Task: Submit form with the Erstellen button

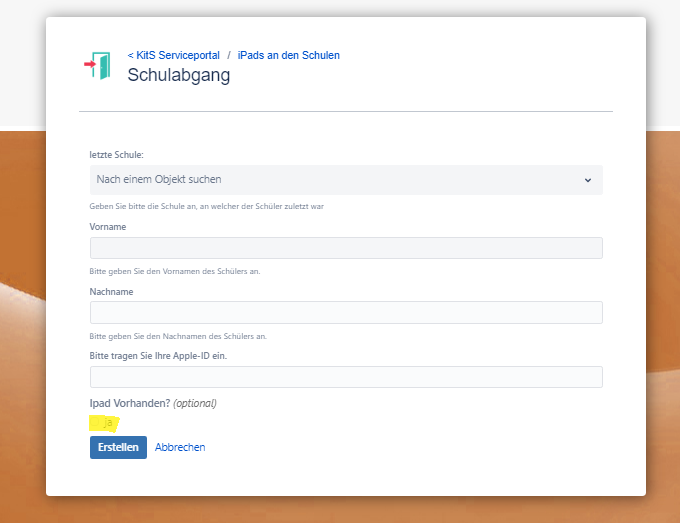Action: [x=118, y=447]
